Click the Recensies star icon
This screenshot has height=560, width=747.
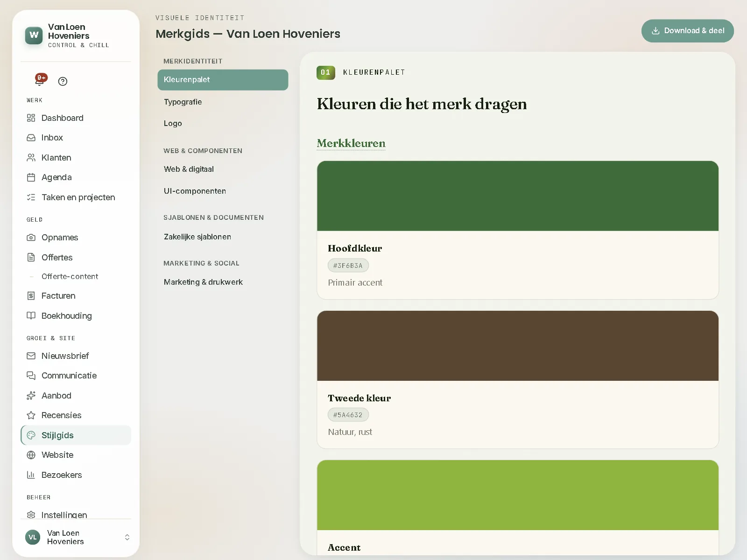coord(31,415)
